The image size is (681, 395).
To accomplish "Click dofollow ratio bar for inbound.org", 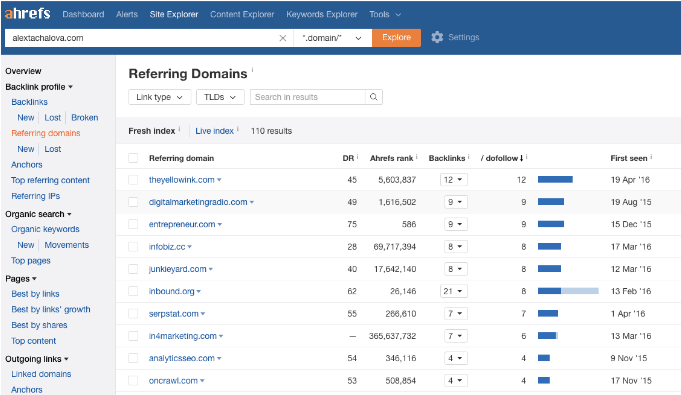I will pyautogui.click(x=568, y=291).
